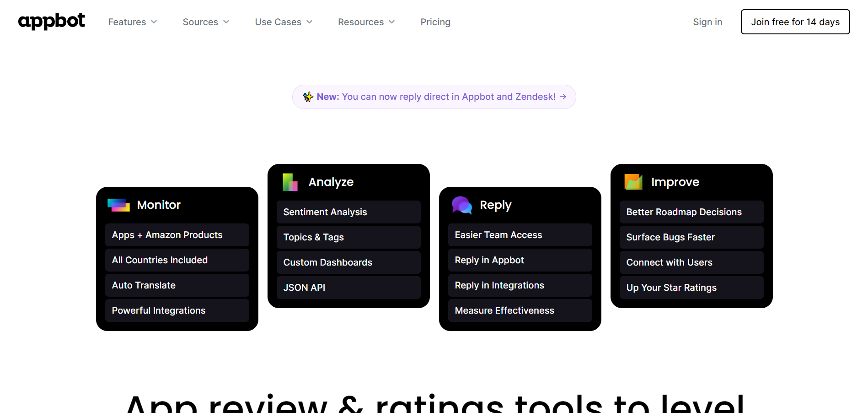The height and width of the screenshot is (413, 868).
Task: Expand the Sources chevron
Action: pyautogui.click(x=226, y=22)
